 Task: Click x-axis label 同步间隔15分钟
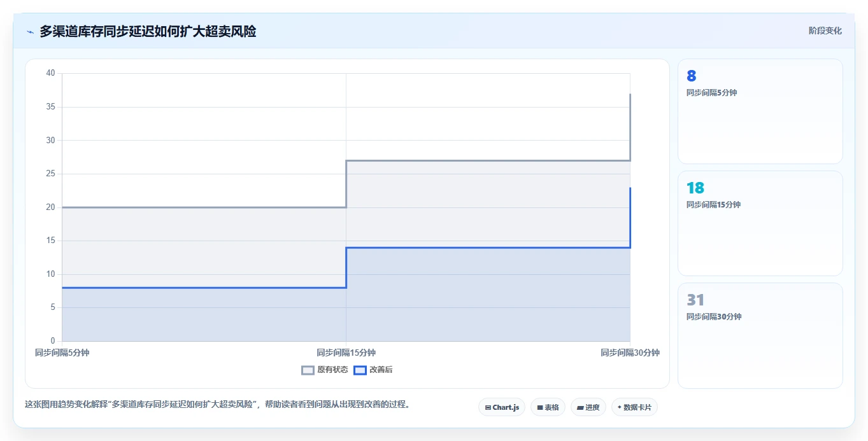pos(346,353)
